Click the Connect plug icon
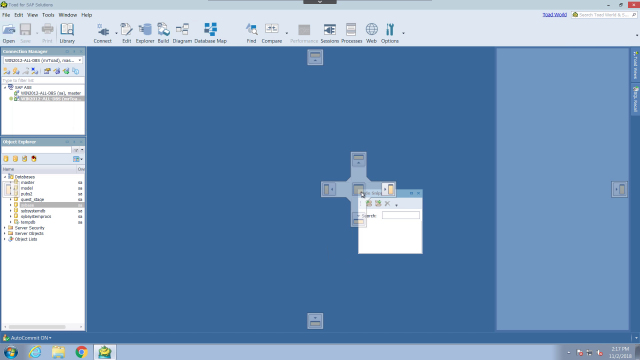Screen dimensions: 640x360 tap(102, 33)
